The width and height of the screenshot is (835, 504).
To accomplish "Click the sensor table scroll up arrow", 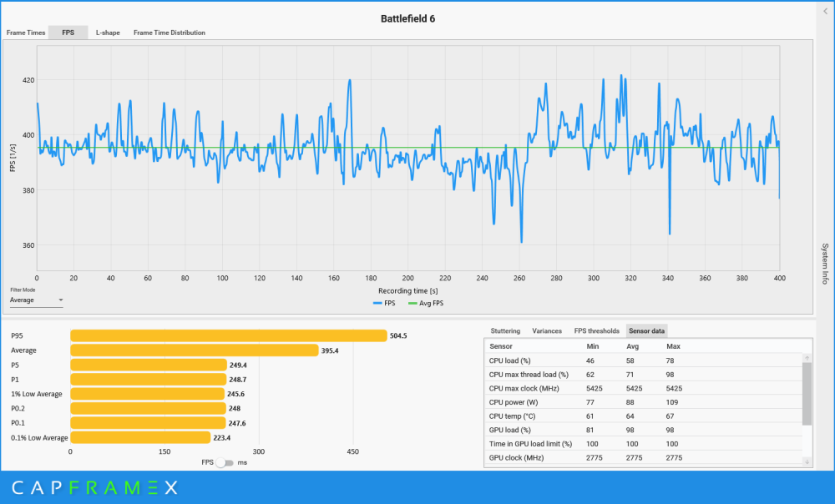I will 807,358.
